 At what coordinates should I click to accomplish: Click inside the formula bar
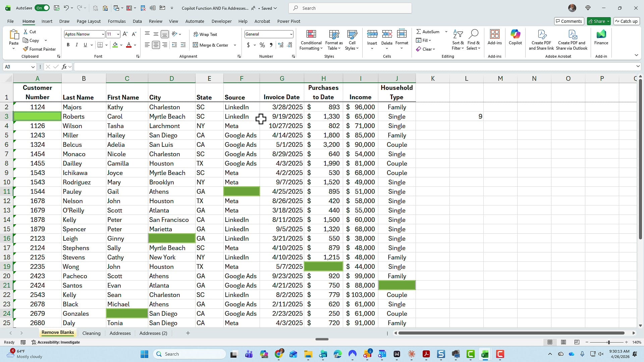pyautogui.click(x=235, y=66)
